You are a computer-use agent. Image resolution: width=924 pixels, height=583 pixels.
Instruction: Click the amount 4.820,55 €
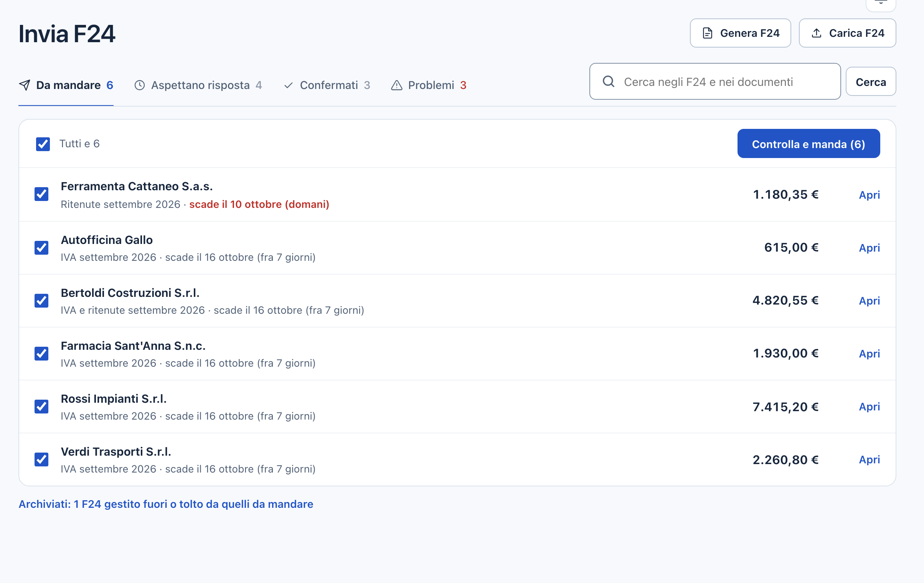tap(785, 300)
